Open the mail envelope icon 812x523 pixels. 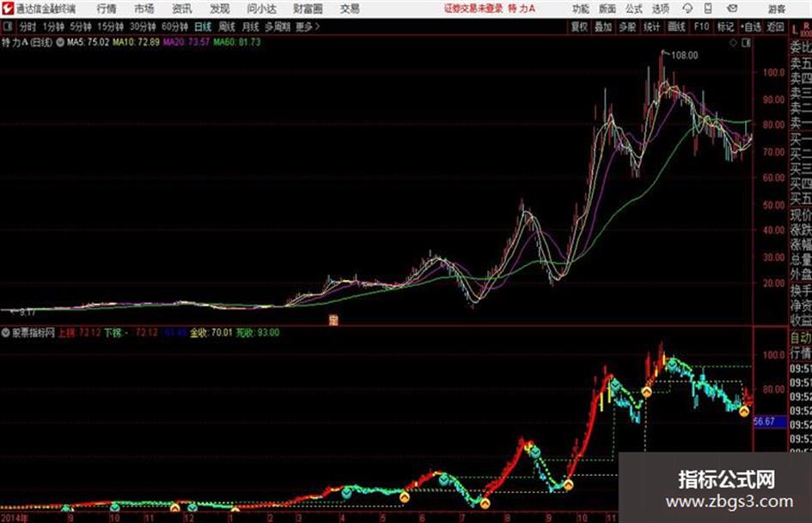[732, 9]
